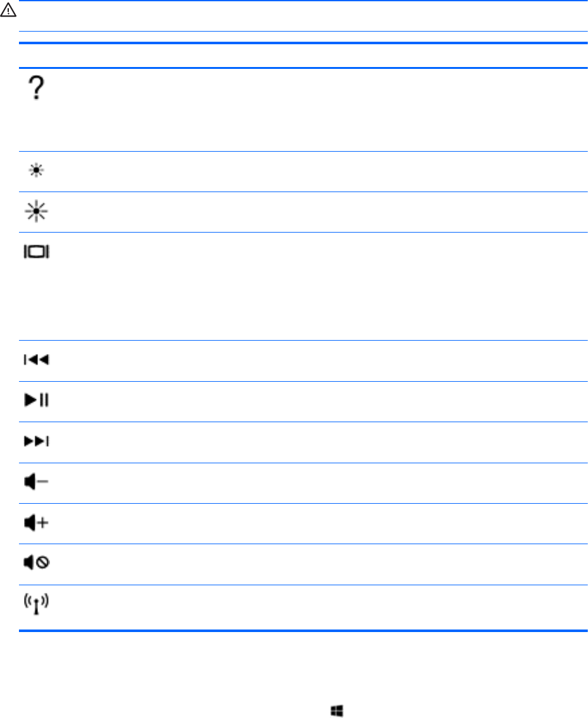Click the volume down speaker icon
This screenshot has height=718, width=588.
point(37,483)
